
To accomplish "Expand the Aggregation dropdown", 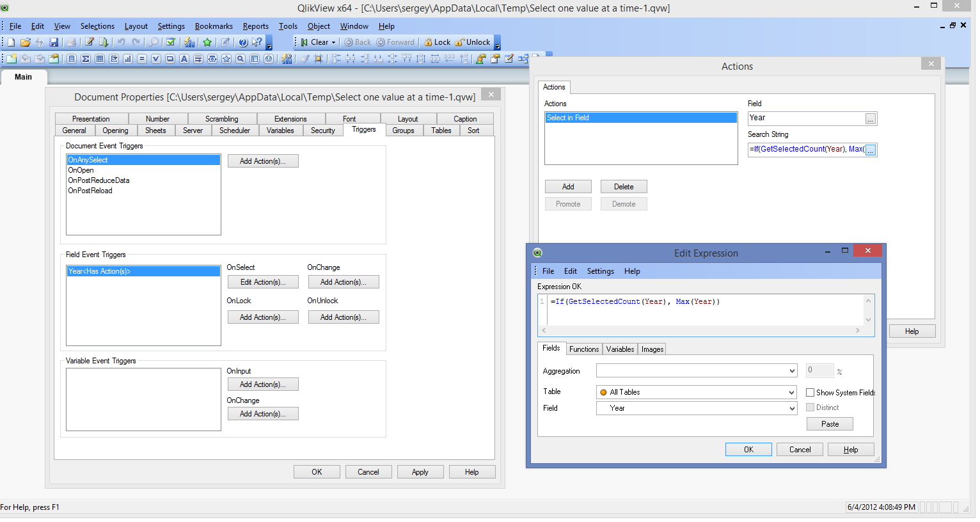I will point(792,371).
